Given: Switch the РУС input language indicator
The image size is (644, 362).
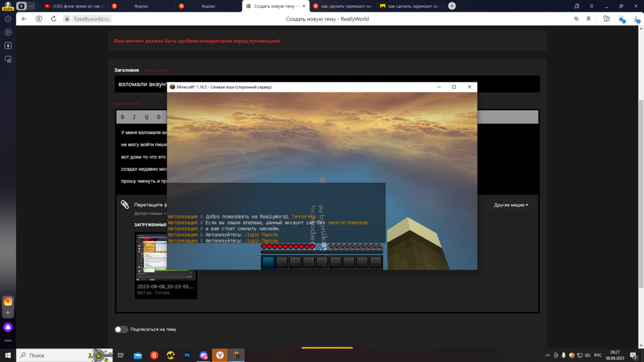Looking at the screenshot, I should 598,356.
